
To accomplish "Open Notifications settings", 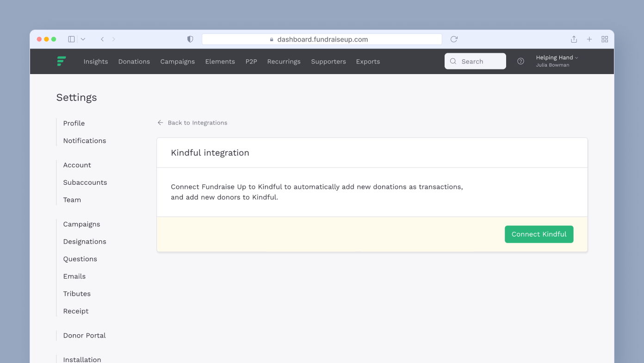I will point(85,141).
